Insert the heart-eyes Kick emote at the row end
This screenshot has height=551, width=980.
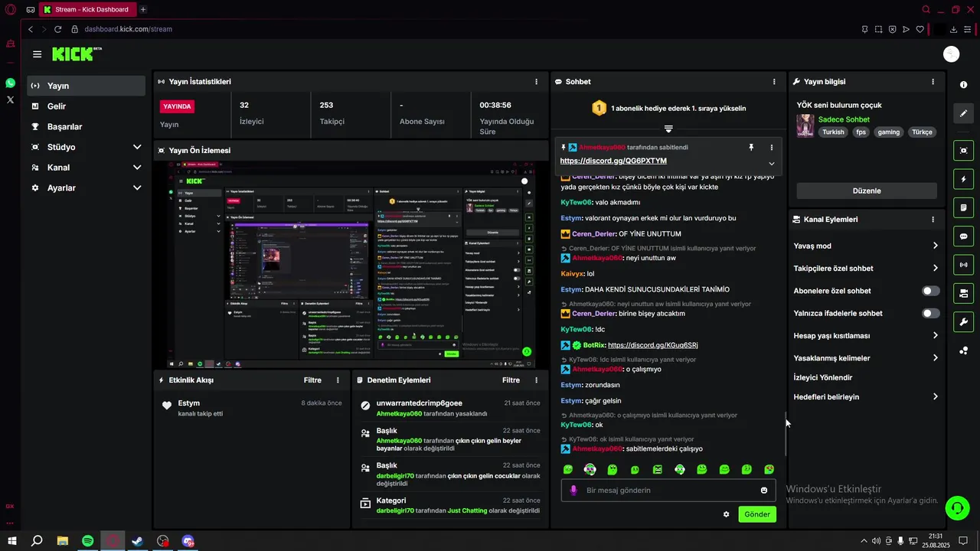point(769,470)
